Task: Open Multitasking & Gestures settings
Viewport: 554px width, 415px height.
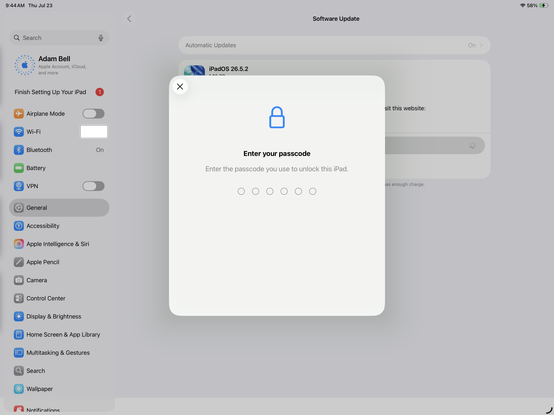Action: [59, 352]
